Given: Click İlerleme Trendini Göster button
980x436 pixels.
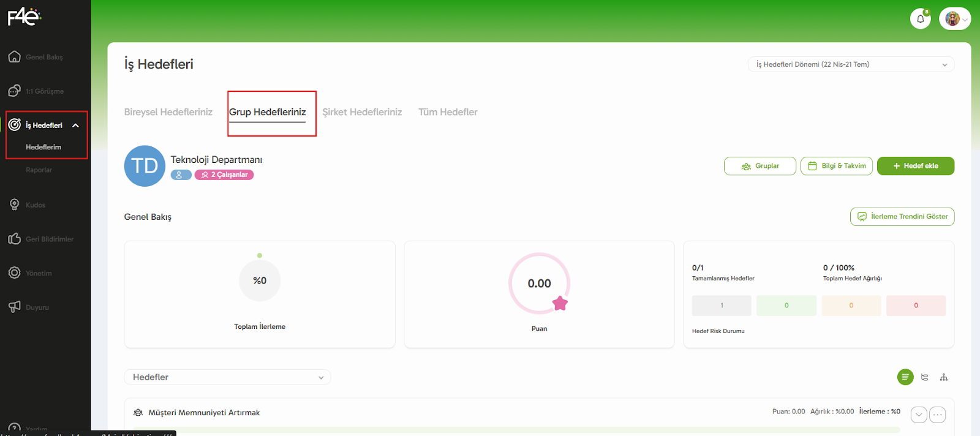Looking at the screenshot, I should tap(902, 217).
